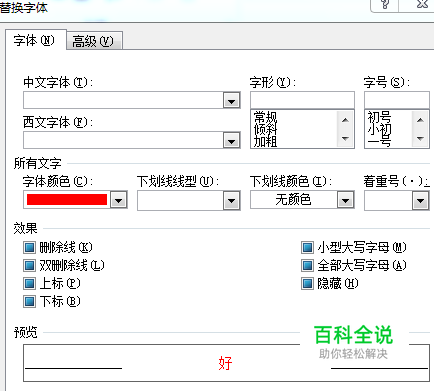
Task: Click into the 中文字体 text field
Action: [x=123, y=101]
